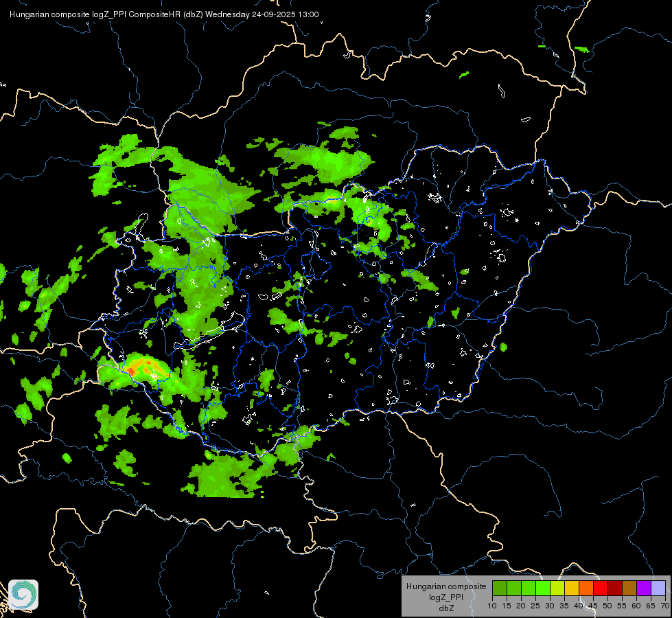Click the 25-30 dBZ bright green legend swatch

[543, 588]
